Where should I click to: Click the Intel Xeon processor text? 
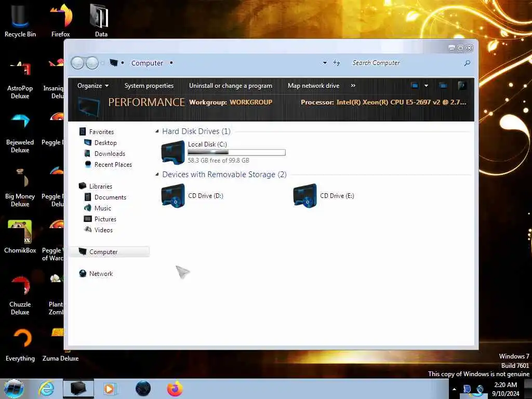coord(402,102)
